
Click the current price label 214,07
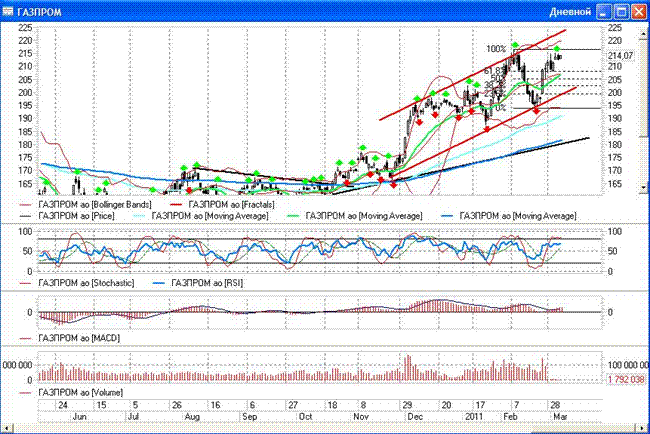620,55
